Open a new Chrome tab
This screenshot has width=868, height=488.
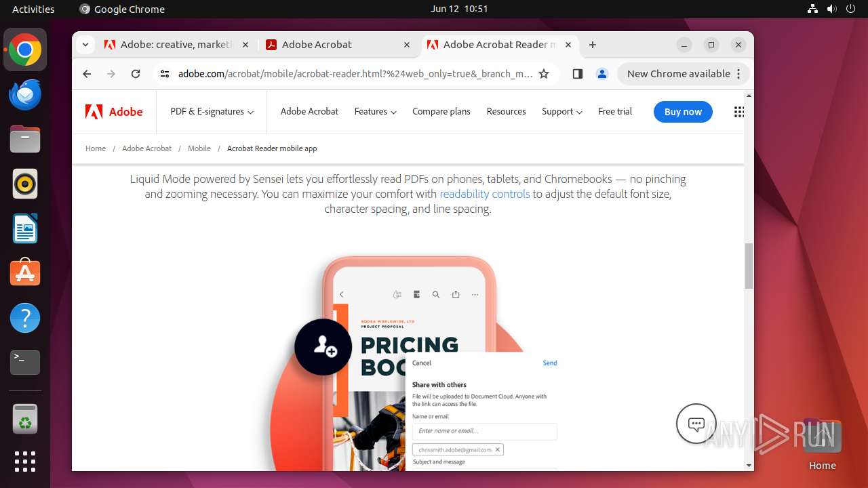tap(593, 45)
